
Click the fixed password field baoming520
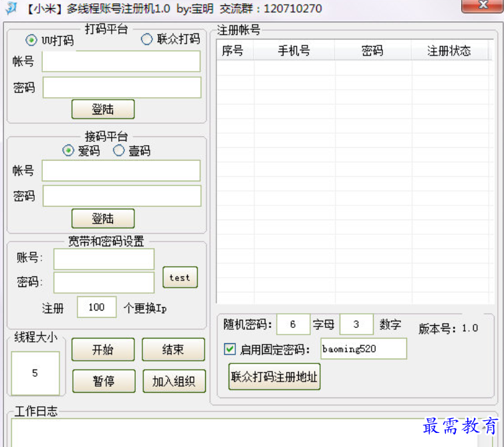pyautogui.click(x=364, y=349)
